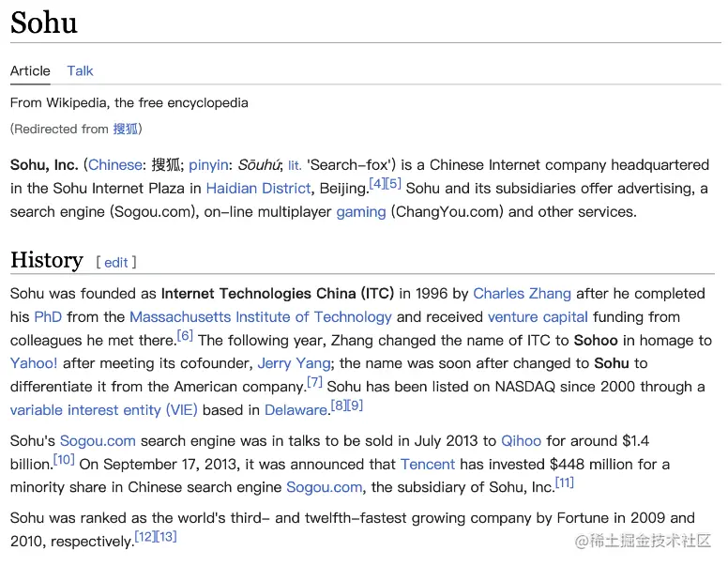This screenshot has width=728, height=566.
Task: Click the bold 'Sohoo' text
Action: pos(596,340)
